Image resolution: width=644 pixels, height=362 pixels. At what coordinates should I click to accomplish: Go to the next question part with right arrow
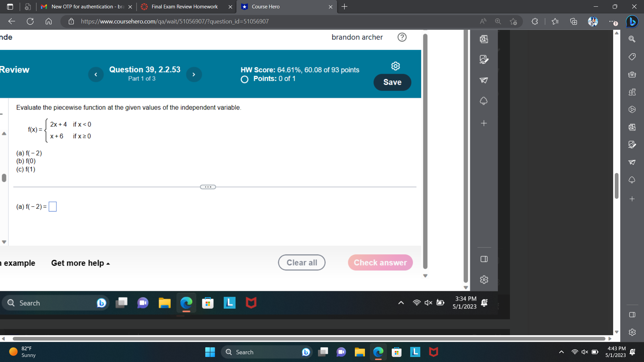[194, 74]
